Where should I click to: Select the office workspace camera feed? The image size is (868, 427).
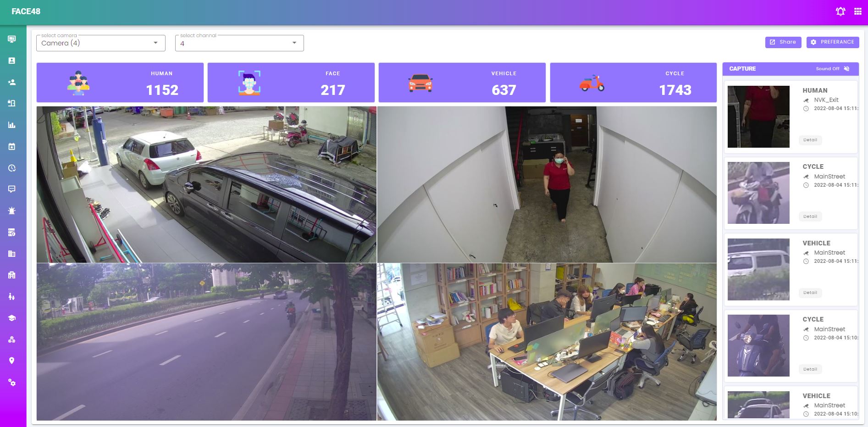547,342
